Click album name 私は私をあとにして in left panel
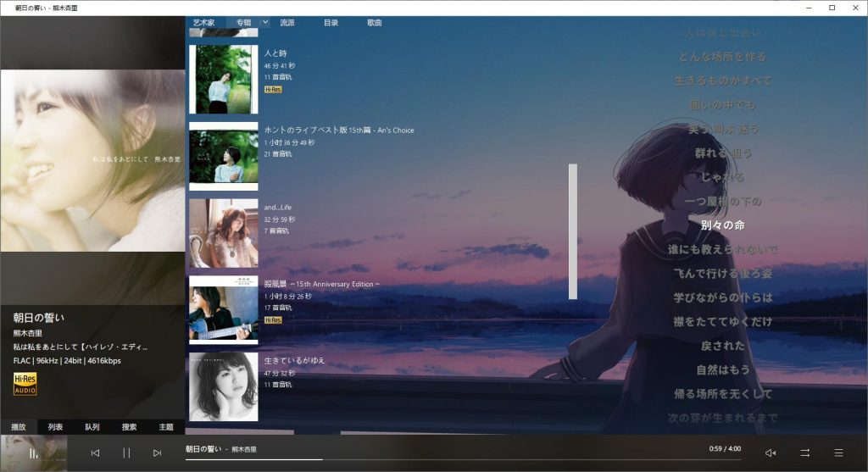The width and height of the screenshot is (868, 472). (81, 347)
